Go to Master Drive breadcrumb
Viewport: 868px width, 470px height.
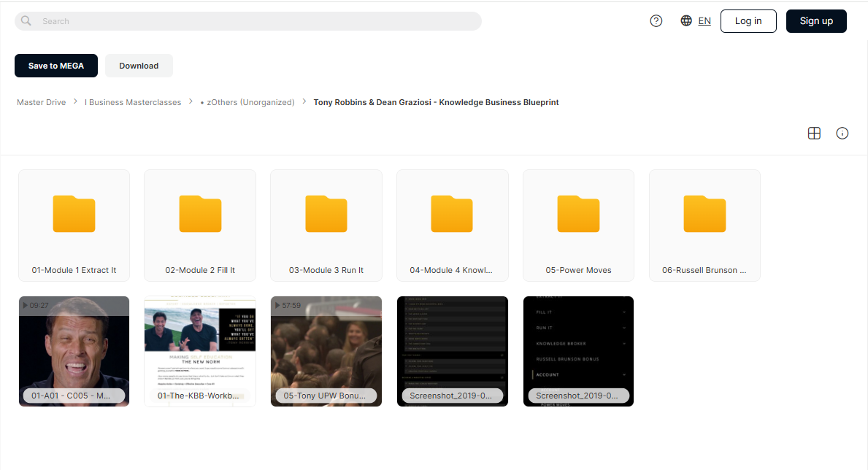coord(42,102)
